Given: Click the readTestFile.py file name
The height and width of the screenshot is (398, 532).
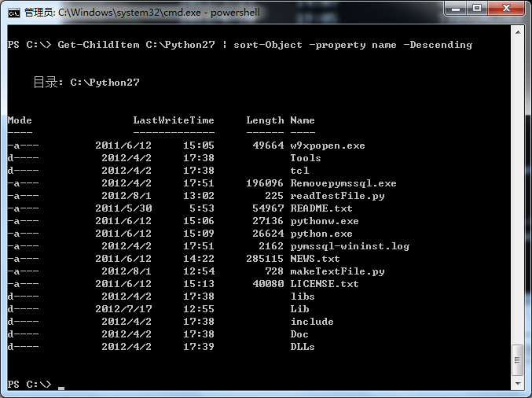Looking at the screenshot, I should pos(337,196).
